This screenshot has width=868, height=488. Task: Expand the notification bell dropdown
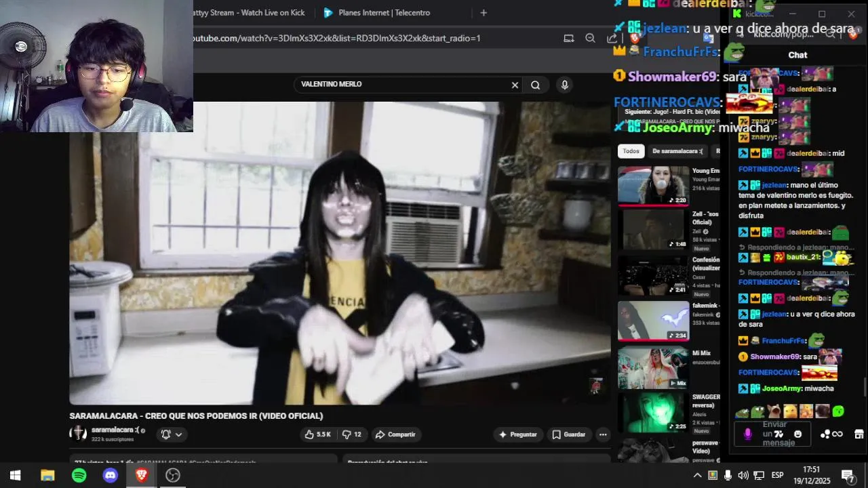pyautogui.click(x=172, y=434)
